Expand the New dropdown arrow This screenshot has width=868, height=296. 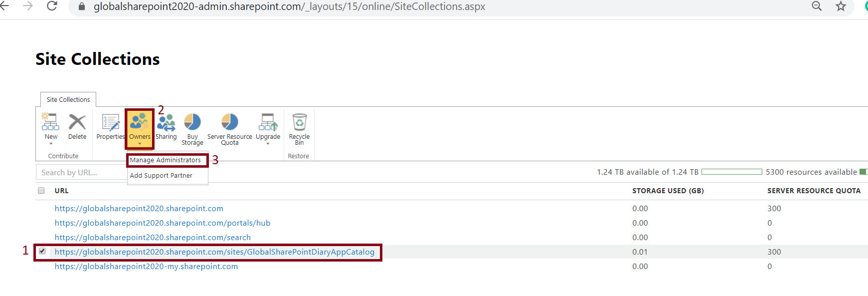pos(51,144)
